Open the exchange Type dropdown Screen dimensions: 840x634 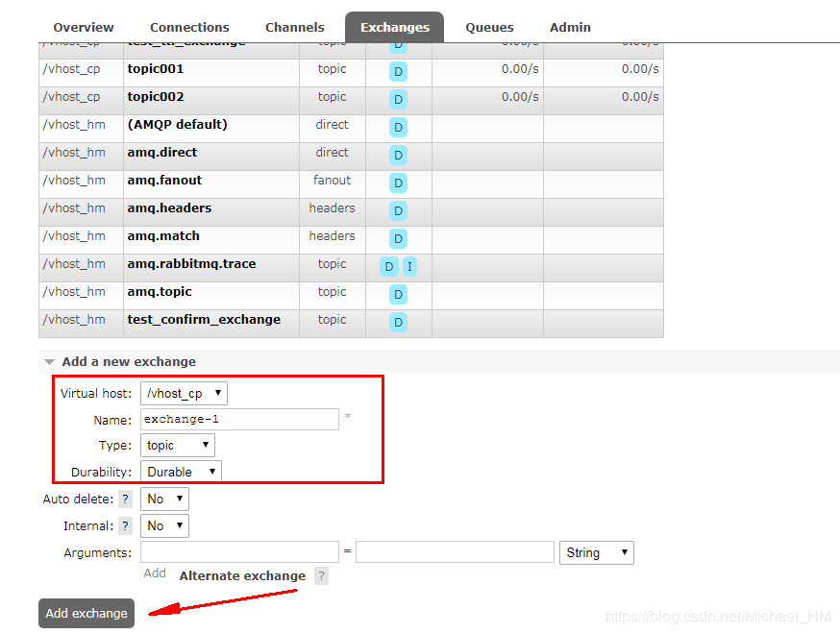tap(177, 445)
